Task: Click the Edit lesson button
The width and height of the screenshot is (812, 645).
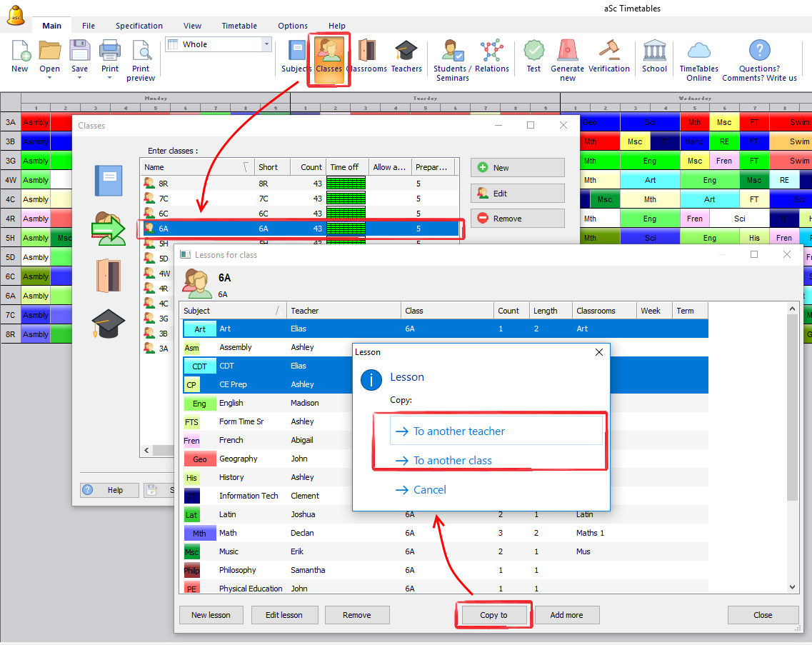Action: pyautogui.click(x=284, y=615)
